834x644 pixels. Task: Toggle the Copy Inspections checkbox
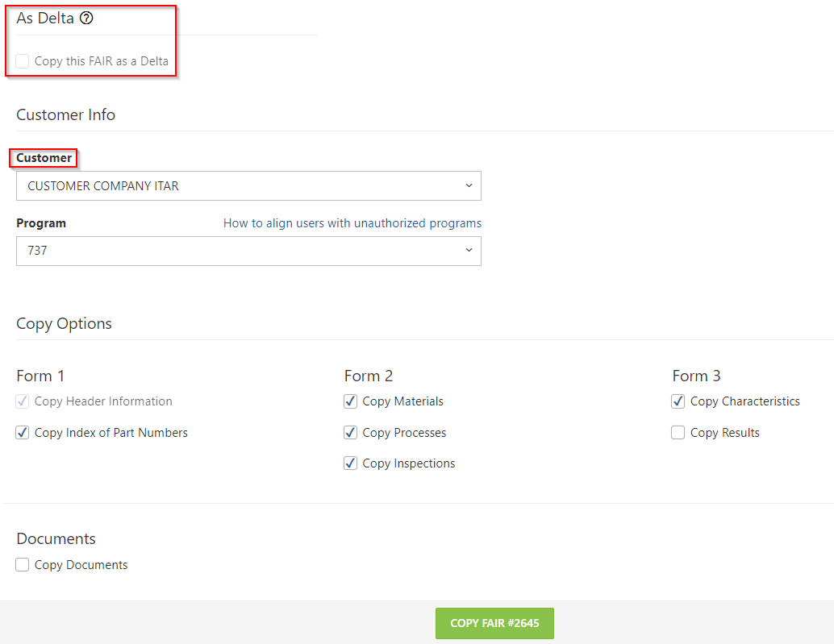point(351,463)
